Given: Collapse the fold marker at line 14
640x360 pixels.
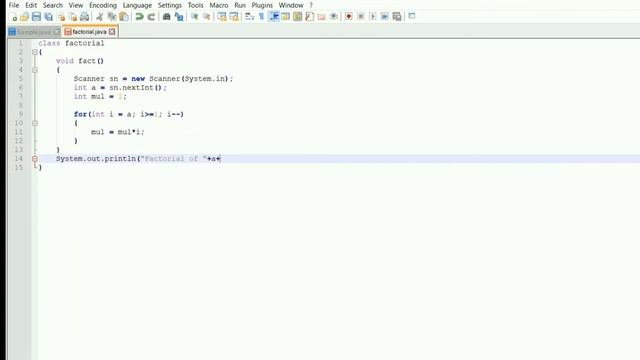Looking at the screenshot, I should 35,159.
